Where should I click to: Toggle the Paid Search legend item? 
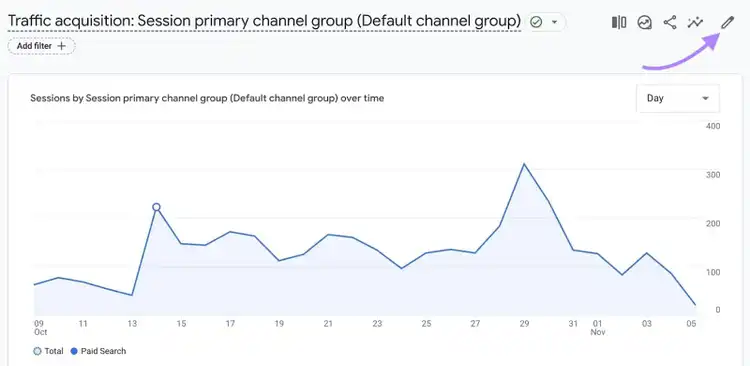click(x=98, y=351)
